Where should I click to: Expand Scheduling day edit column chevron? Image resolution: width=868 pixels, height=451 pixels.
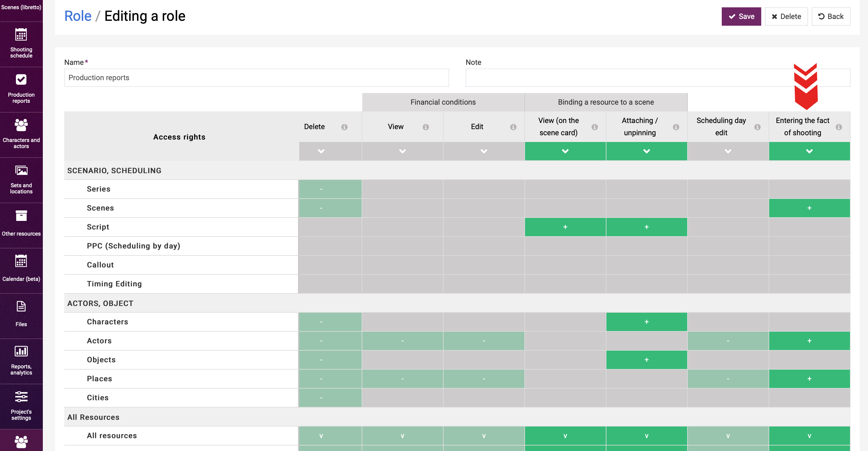[728, 151]
